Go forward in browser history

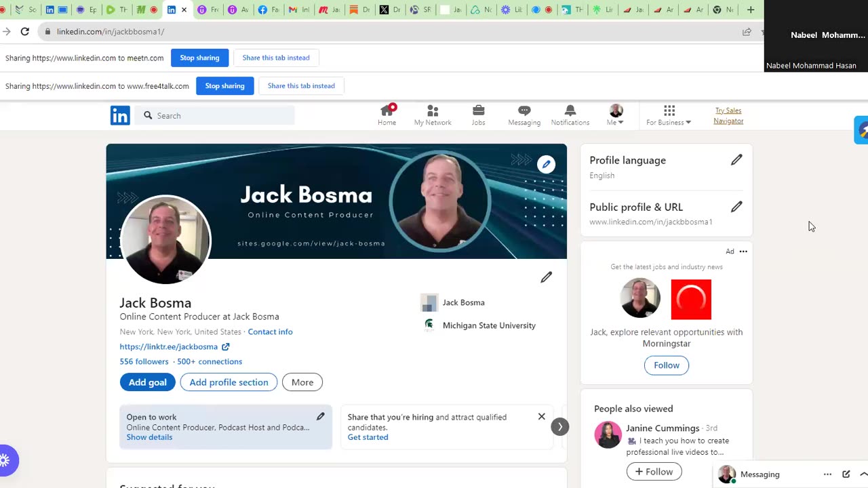pos(6,31)
